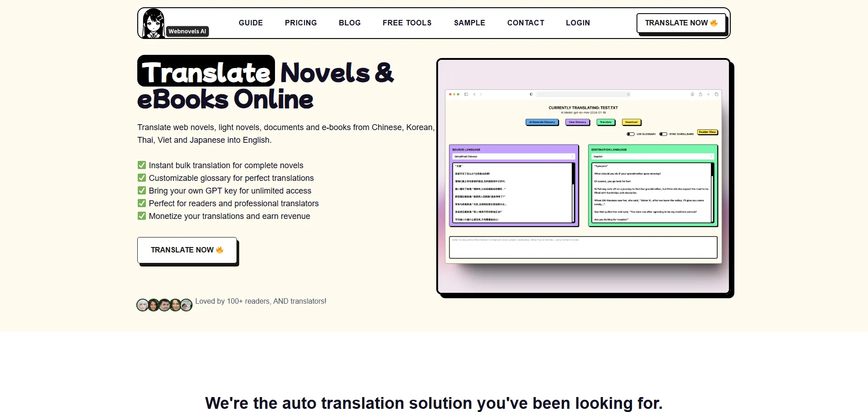This screenshot has width=868, height=412.
Task: Open the Free Tools menu item
Action: tap(407, 23)
